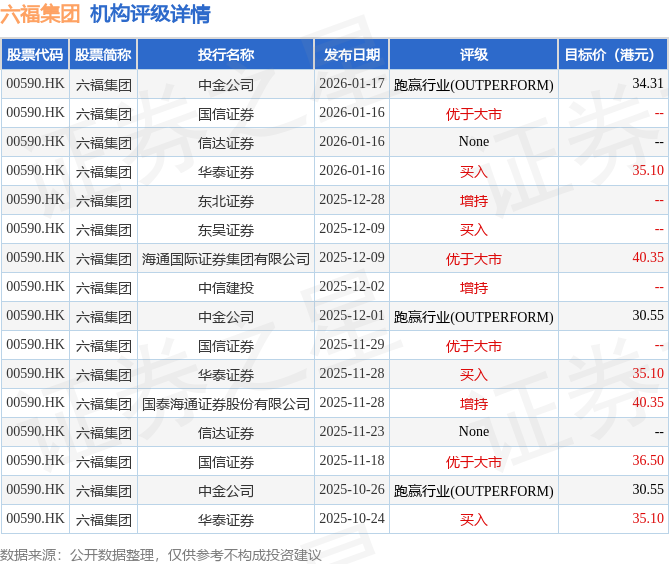Viewport: 669px width, 564px height.
Task: Click 国泰海通证券股份有限公司 cell
Action: click(226, 404)
